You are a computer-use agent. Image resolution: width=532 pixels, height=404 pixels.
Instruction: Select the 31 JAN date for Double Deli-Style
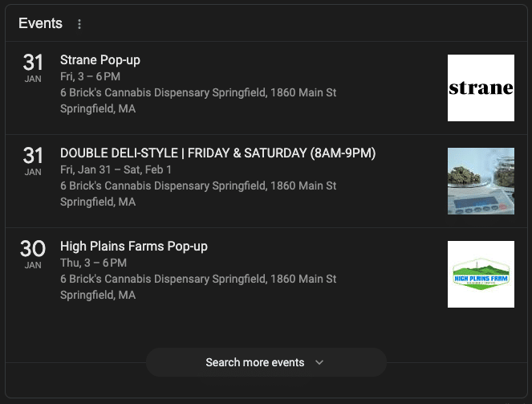33,161
